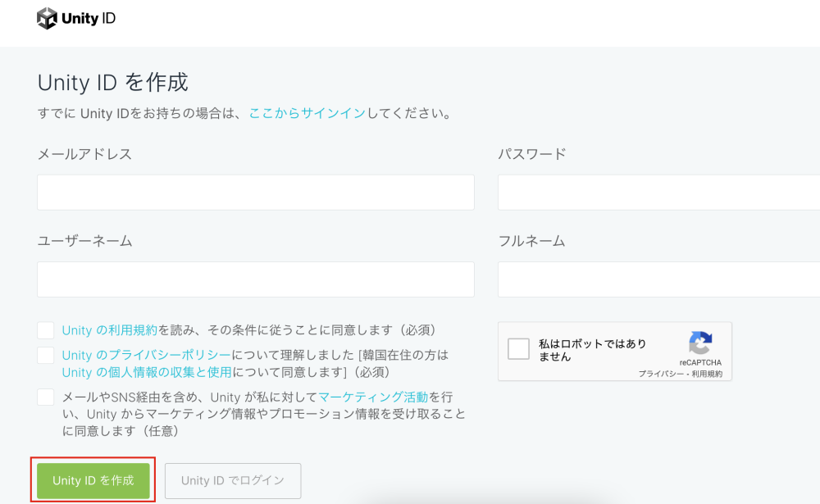Click the Unity ID でログイン button
820x504 pixels.
click(233, 481)
